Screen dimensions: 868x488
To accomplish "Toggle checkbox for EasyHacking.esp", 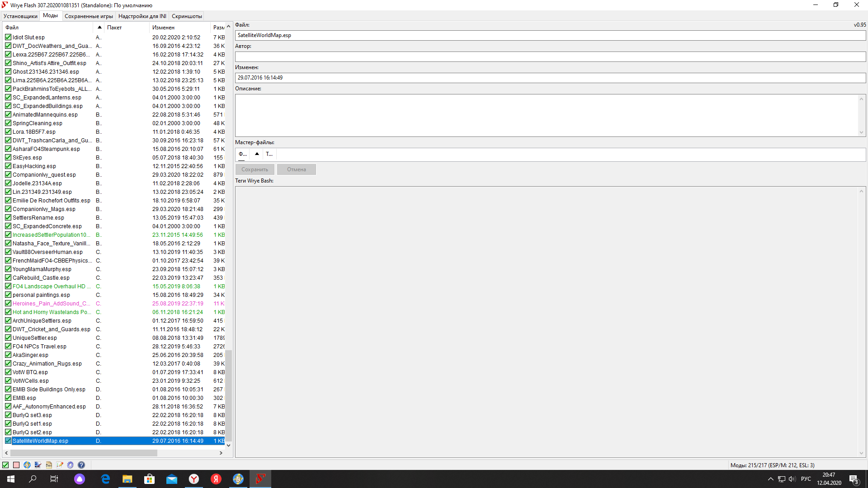I will click(x=8, y=166).
